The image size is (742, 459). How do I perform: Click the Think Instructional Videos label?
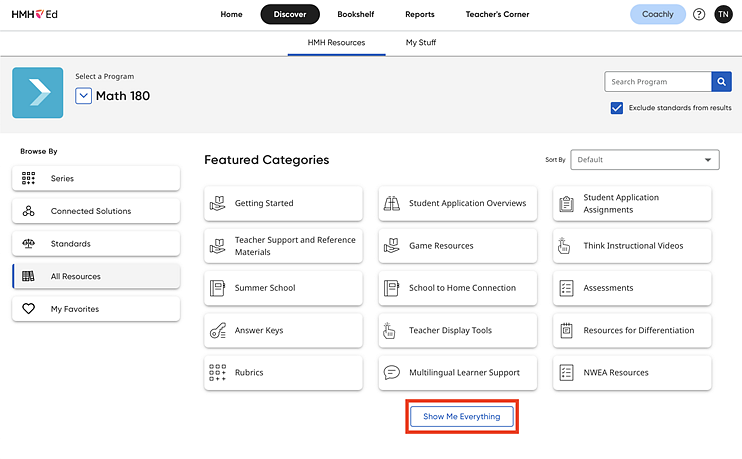click(x=633, y=246)
